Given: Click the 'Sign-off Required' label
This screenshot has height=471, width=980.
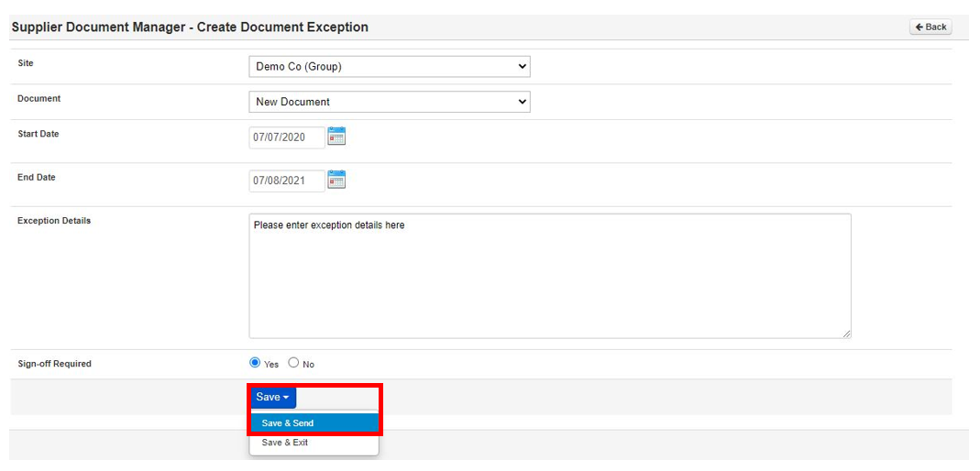Looking at the screenshot, I should coord(54,364).
